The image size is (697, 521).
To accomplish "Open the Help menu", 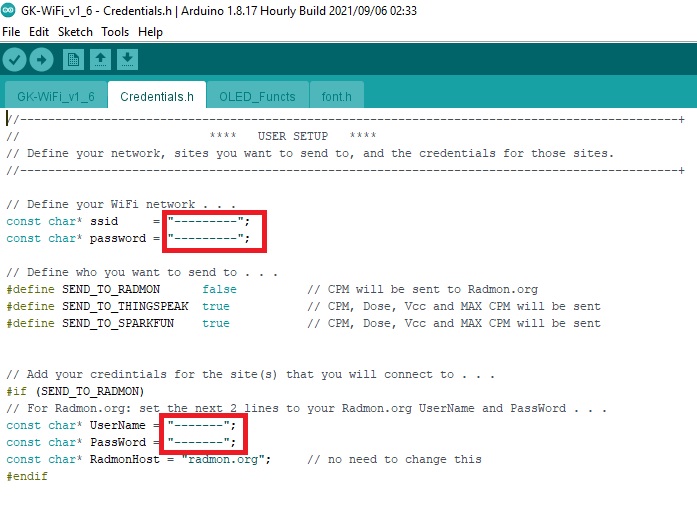I will tap(150, 32).
